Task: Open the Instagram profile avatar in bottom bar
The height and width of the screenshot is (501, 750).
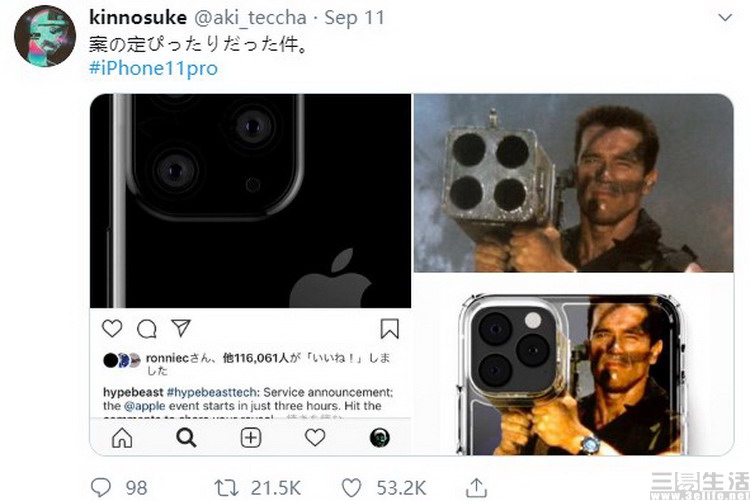Action: tap(380, 437)
